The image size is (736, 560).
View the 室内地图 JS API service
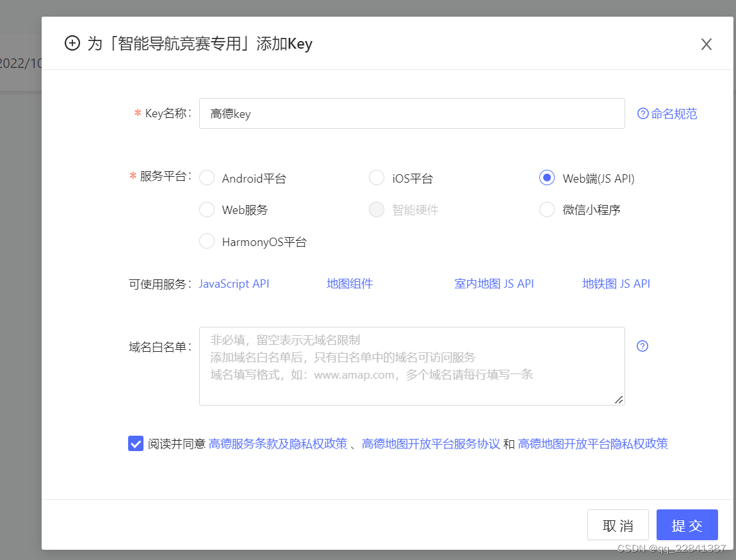(x=494, y=283)
